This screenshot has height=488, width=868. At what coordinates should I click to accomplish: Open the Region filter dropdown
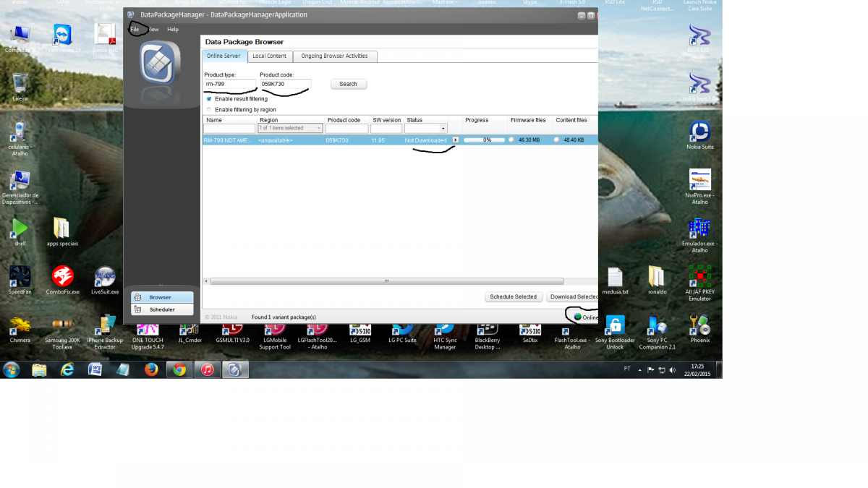tap(290, 128)
